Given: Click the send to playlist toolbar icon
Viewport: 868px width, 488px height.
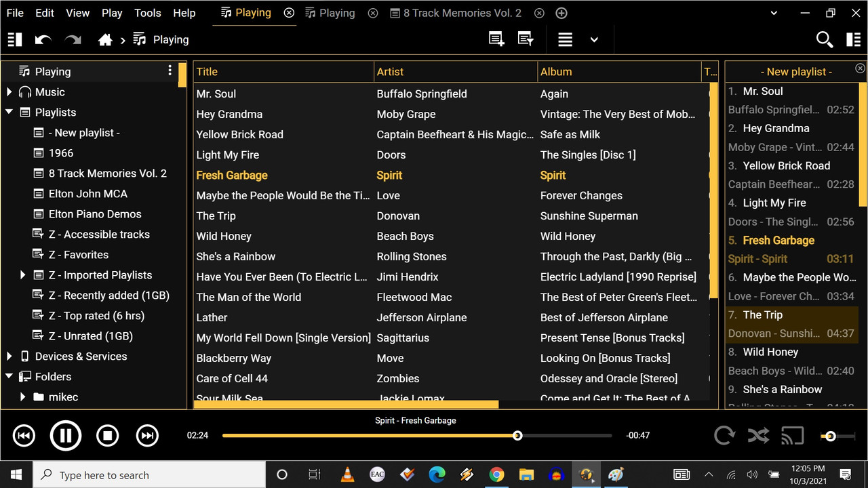Looking at the screenshot, I should point(526,39).
